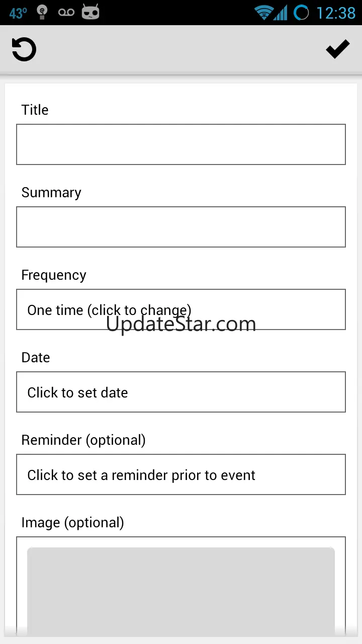
Task: Open the Frequency 'One time' selector
Action: click(x=181, y=309)
